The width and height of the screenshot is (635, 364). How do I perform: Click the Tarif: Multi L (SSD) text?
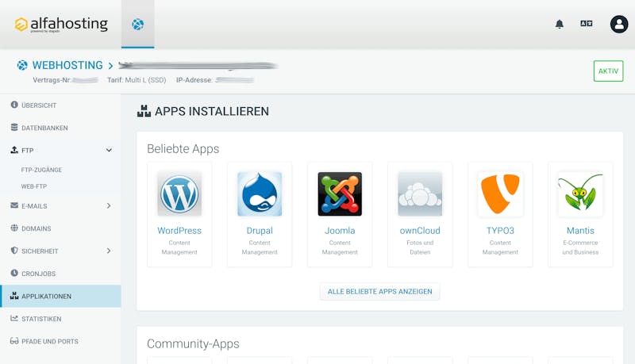[x=137, y=80]
